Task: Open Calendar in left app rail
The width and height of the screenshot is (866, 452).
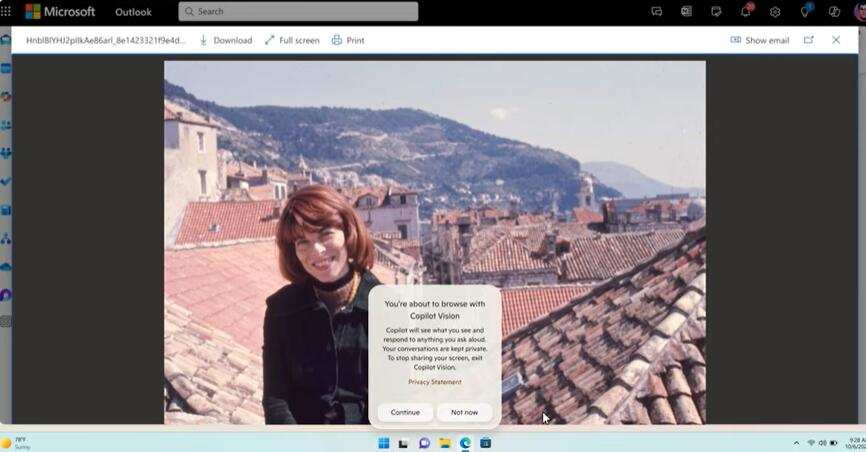Action: (x=6, y=69)
